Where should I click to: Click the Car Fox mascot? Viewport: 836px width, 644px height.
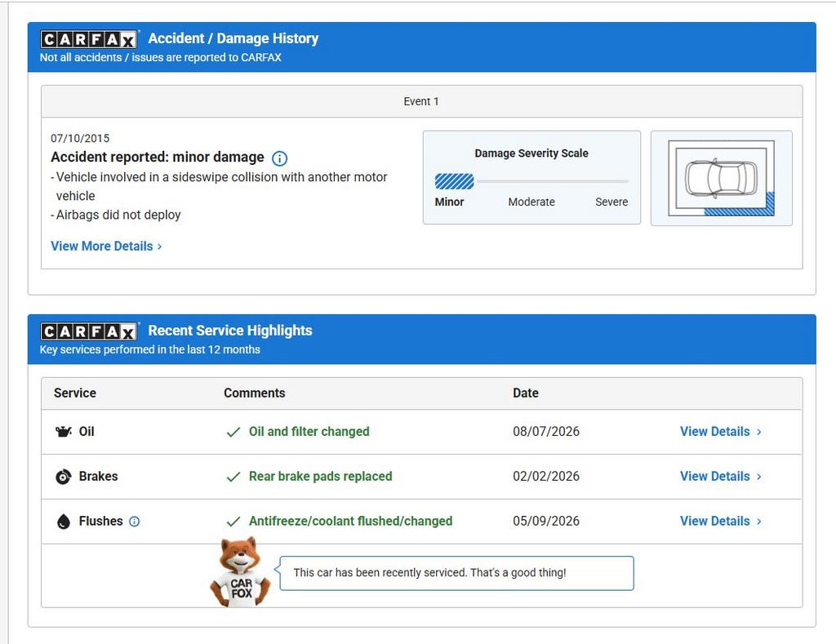click(241, 572)
